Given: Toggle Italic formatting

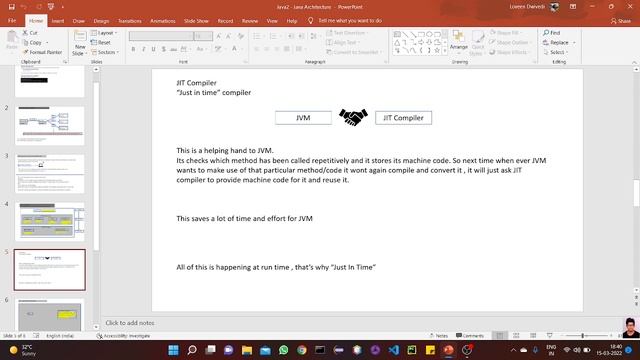Looking at the screenshot, I should click(x=143, y=49).
